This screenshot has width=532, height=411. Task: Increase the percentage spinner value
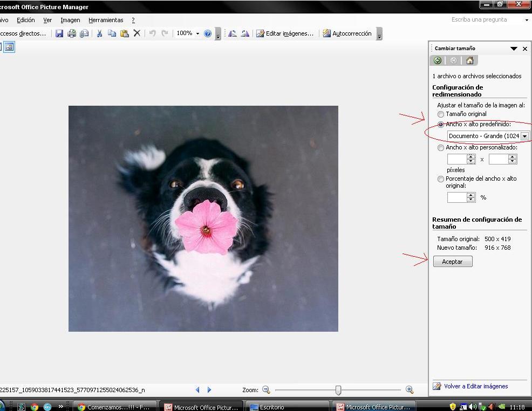pyautogui.click(x=471, y=195)
